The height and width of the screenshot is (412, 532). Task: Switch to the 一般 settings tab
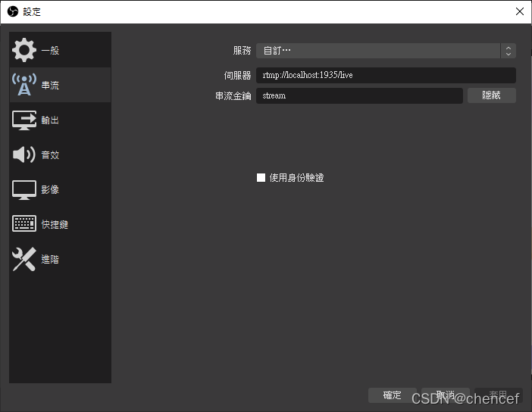point(60,50)
